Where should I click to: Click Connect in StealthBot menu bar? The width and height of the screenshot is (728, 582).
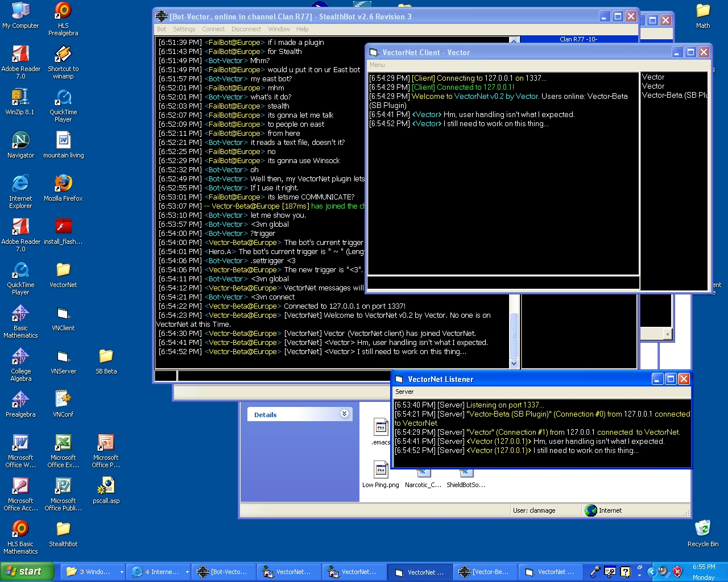click(213, 29)
